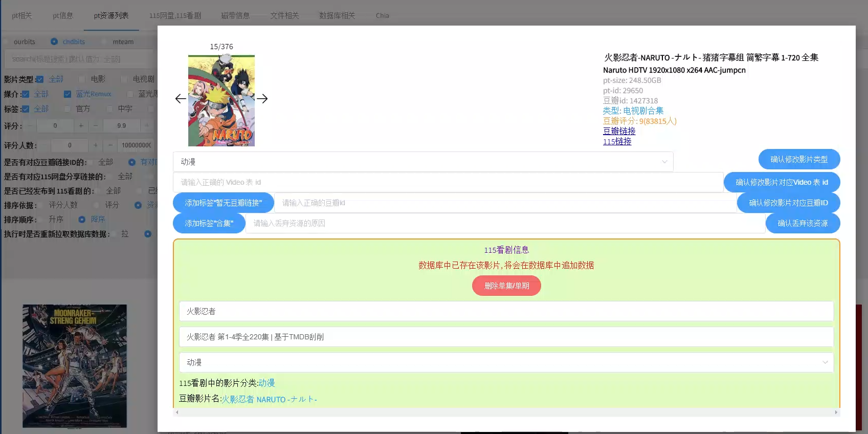Click 添加标签"合集" button

click(209, 223)
